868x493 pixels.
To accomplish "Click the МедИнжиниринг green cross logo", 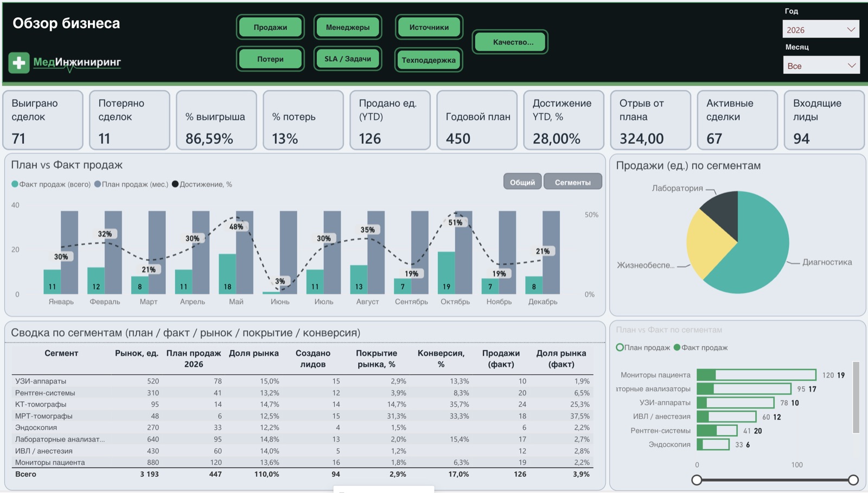I will coord(19,62).
